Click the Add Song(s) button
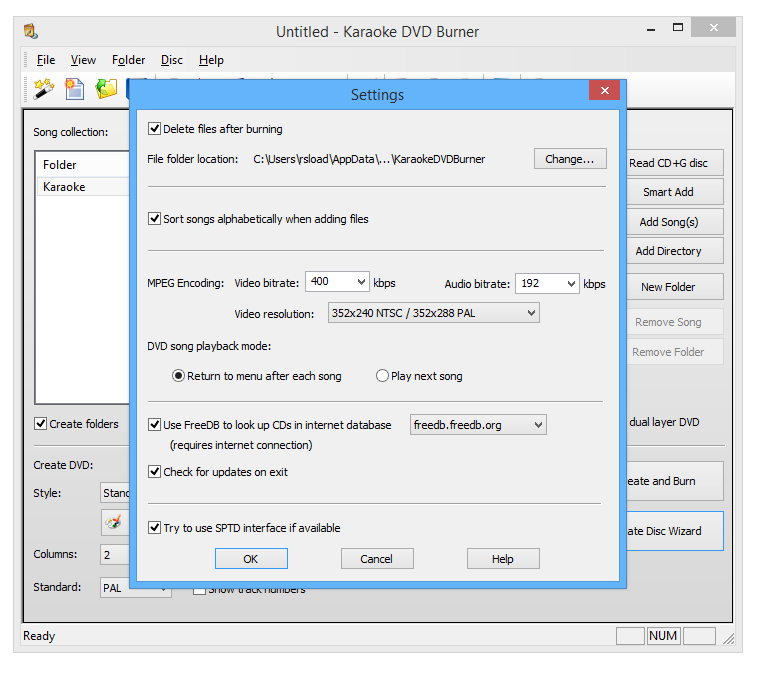Viewport: 777px width, 681px height. point(674,222)
